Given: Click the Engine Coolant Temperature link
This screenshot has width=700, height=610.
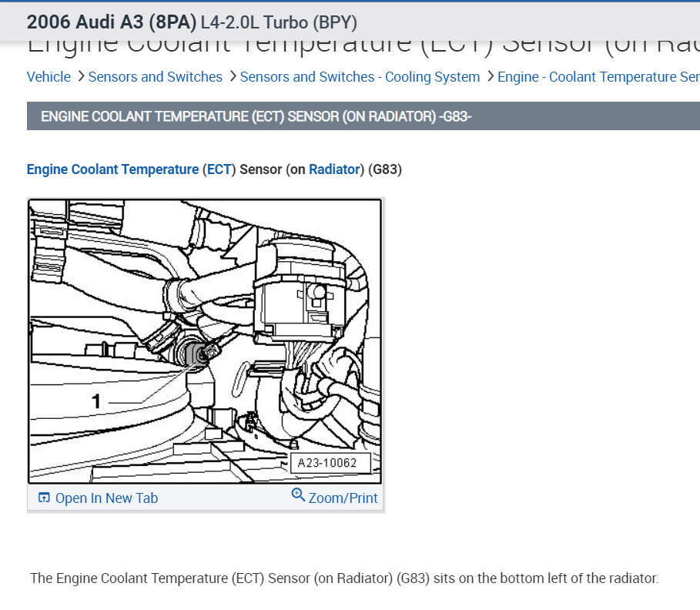Looking at the screenshot, I should pyautogui.click(x=112, y=169).
